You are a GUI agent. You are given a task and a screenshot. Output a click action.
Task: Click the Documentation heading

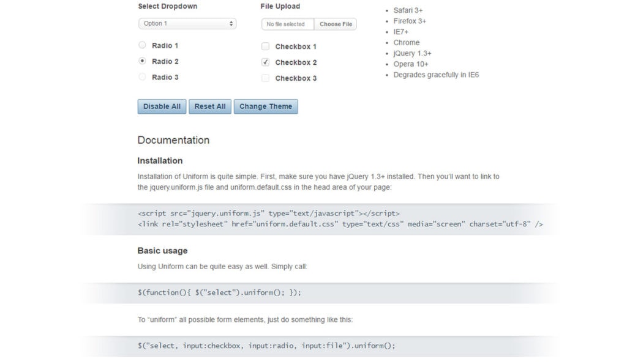click(x=173, y=140)
